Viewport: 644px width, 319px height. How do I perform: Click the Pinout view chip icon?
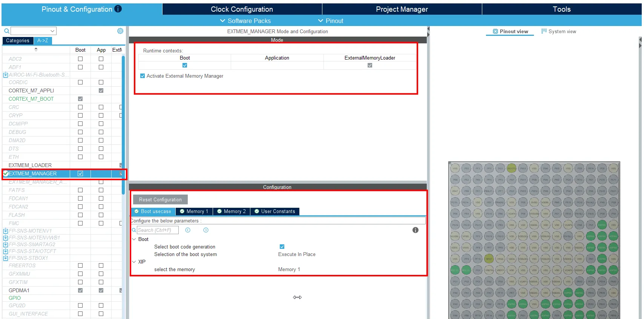tap(495, 31)
